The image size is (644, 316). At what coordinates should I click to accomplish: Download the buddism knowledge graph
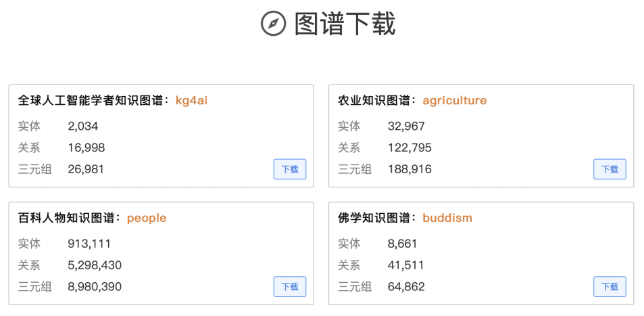coord(610,286)
